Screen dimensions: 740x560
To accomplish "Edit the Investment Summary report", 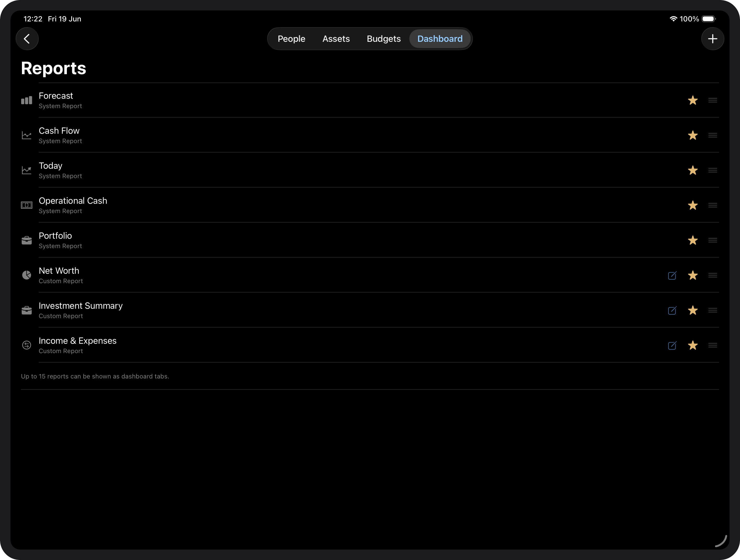I will pyautogui.click(x=672, y=310).
